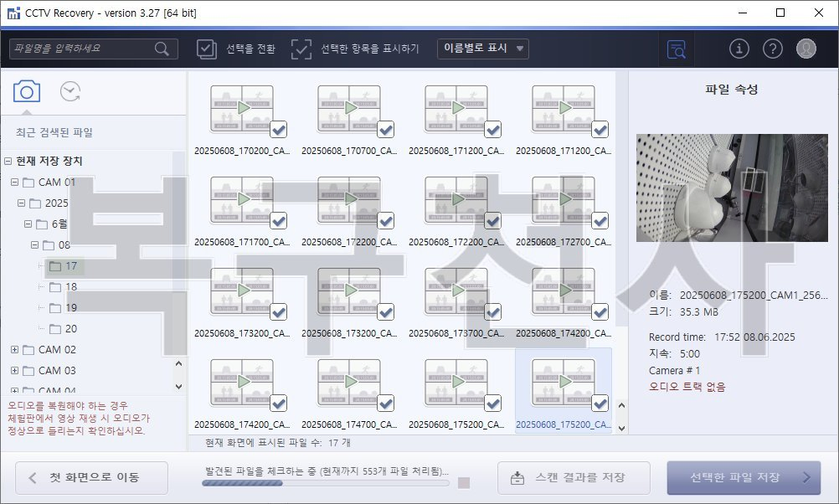Click 선택을 전환 label
This screenshot has height=504, width=839.
(250, 49)
